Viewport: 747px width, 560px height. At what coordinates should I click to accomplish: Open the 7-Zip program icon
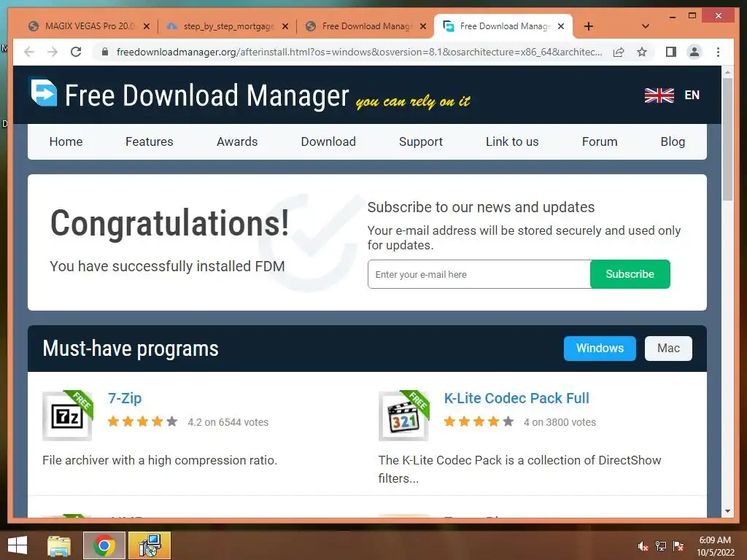pyautogui.click(x=68, y=416)
